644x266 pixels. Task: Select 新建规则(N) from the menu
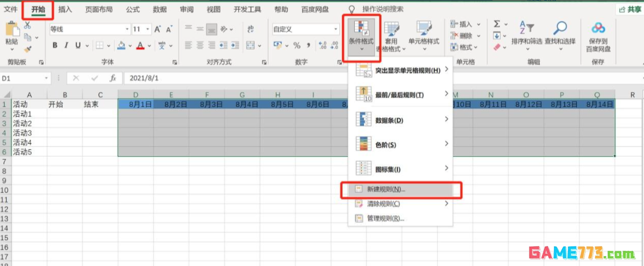click(x=386, y=189)
